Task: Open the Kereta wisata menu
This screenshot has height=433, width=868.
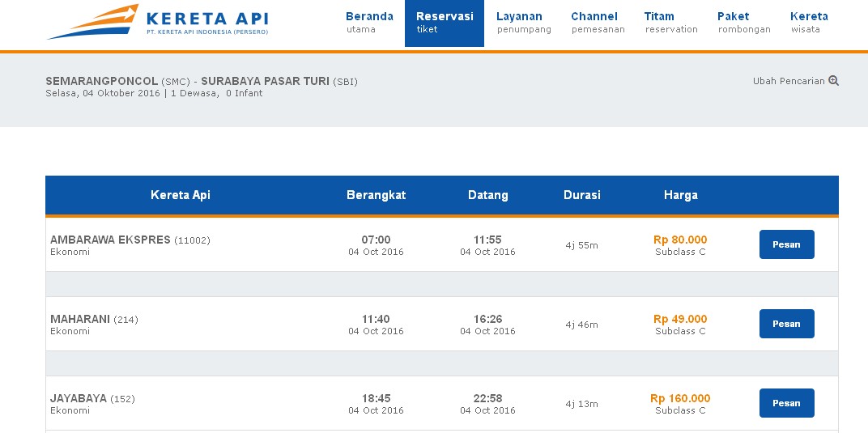Action: 808,23
